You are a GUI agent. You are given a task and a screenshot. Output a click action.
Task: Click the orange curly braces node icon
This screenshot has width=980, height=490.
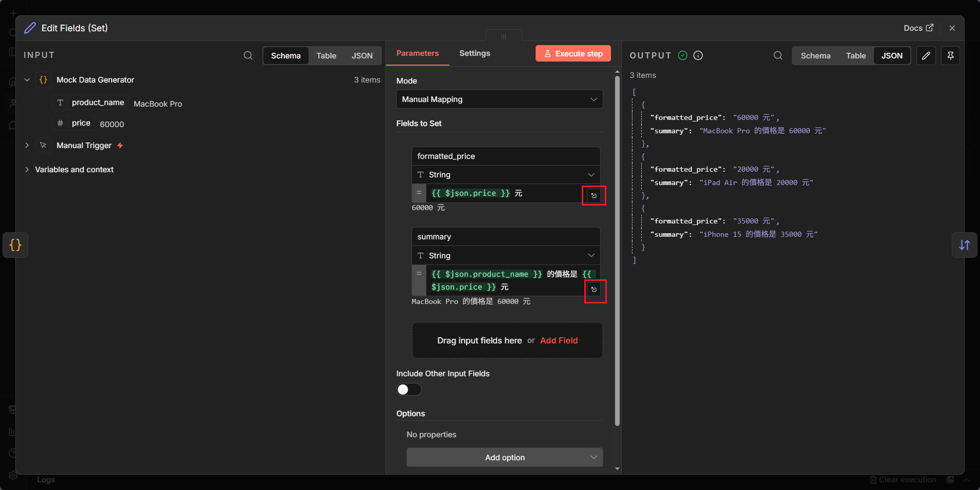click(15, 245)
